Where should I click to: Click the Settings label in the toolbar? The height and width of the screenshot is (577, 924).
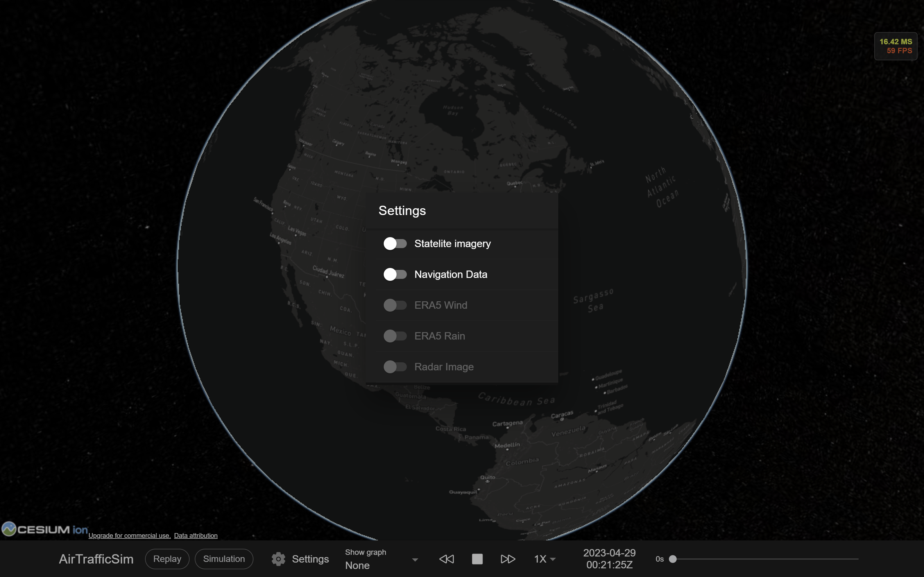(310, 559)
